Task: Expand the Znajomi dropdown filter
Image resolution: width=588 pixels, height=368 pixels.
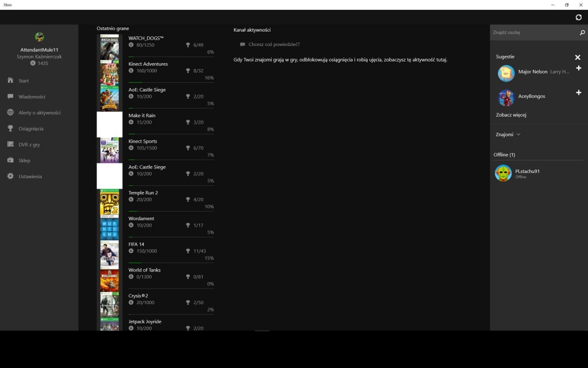Action: coord(508,135)
